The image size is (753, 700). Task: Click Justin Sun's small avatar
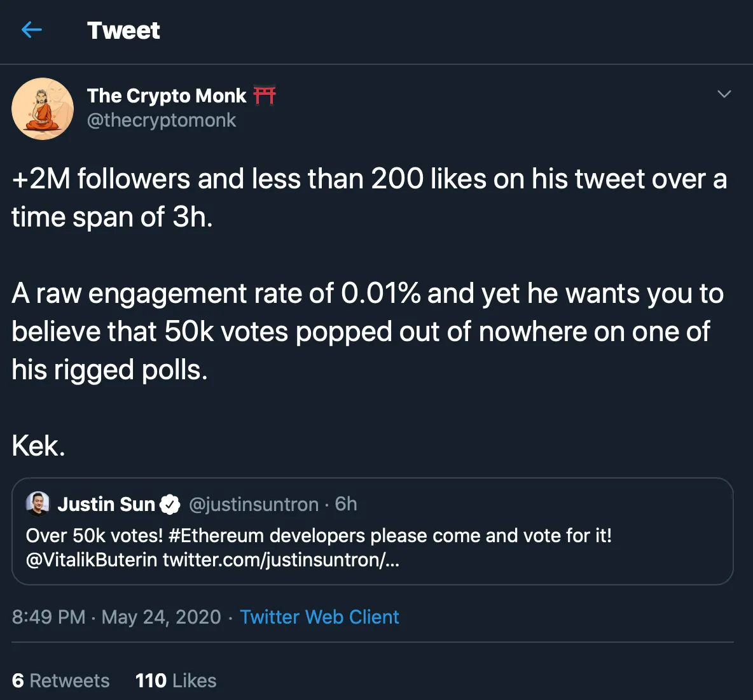click(38, 504)
